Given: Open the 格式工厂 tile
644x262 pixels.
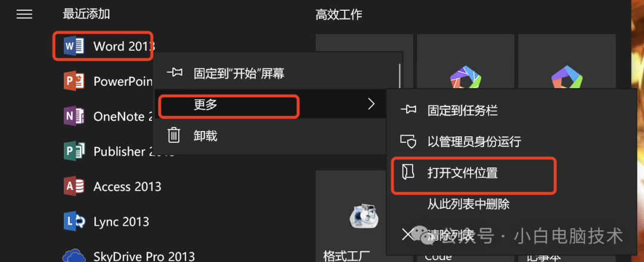Looking at the screenshot, I should point(364,216).
